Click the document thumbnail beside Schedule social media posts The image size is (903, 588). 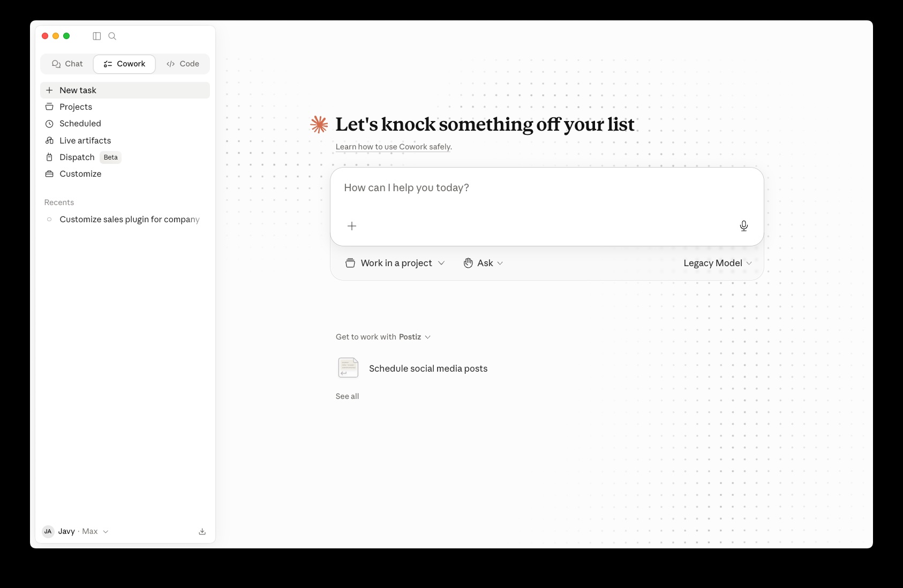[x=348, y=368]
